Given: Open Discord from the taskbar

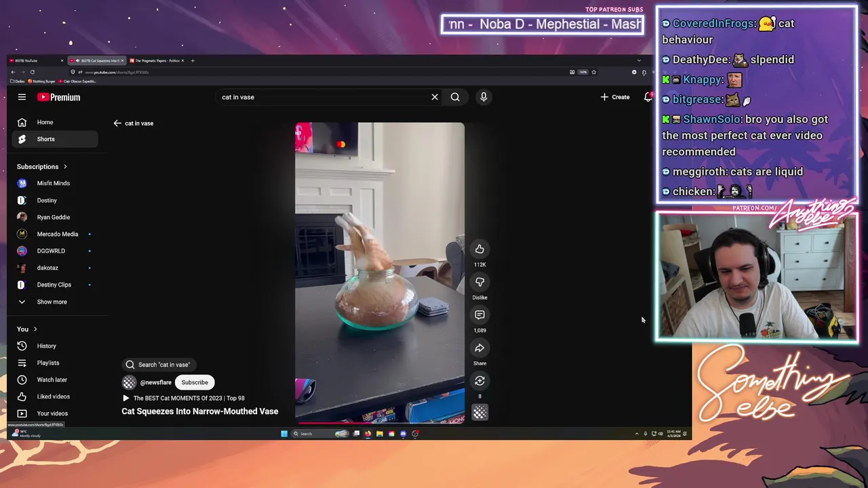Looking at the screenshot, I should click(x=403, y=434).
